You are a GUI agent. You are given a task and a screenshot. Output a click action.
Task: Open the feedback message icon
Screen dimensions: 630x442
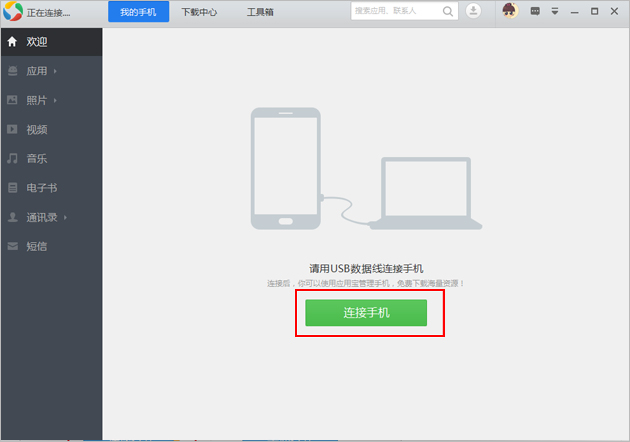(x=536, y=11)
